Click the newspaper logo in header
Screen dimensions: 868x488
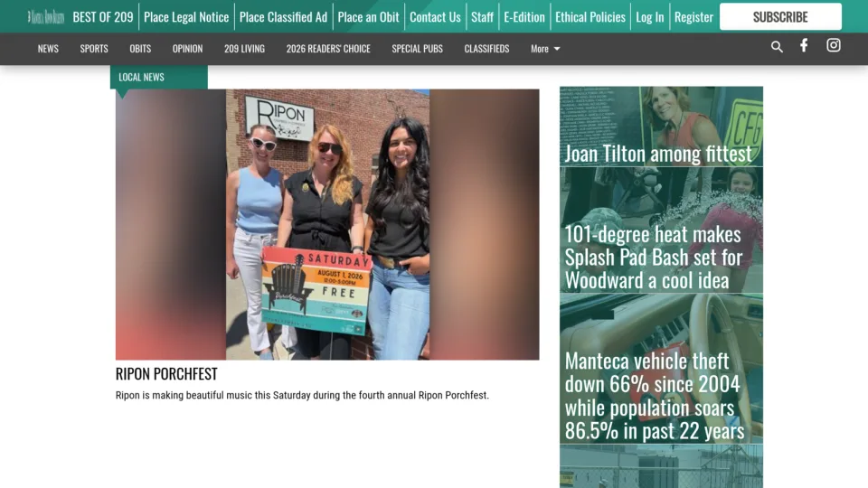[x=46, y=17]
